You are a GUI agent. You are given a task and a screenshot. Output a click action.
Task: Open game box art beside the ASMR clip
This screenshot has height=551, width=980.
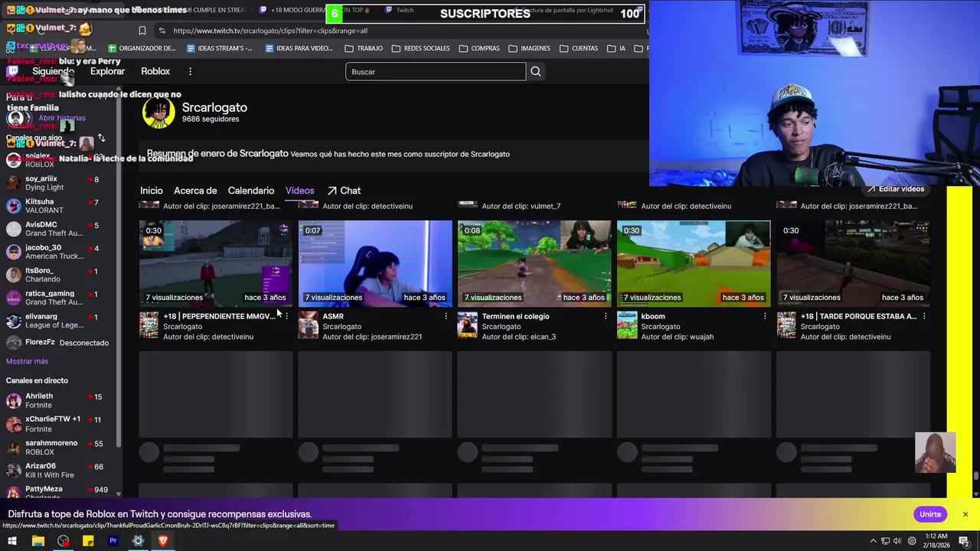pos(308,324)
